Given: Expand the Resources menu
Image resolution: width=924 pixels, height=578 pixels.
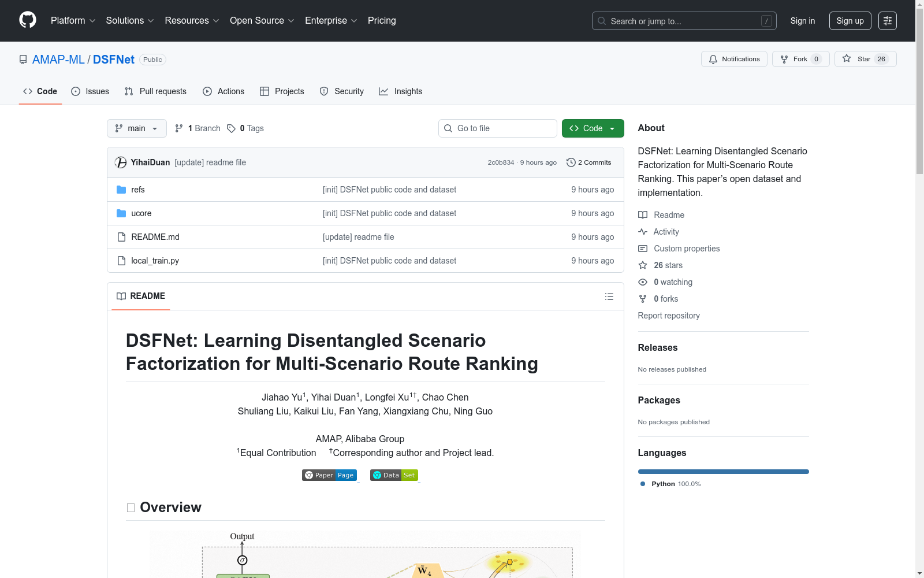Looking at the screenshot, I should pos(192,21).
